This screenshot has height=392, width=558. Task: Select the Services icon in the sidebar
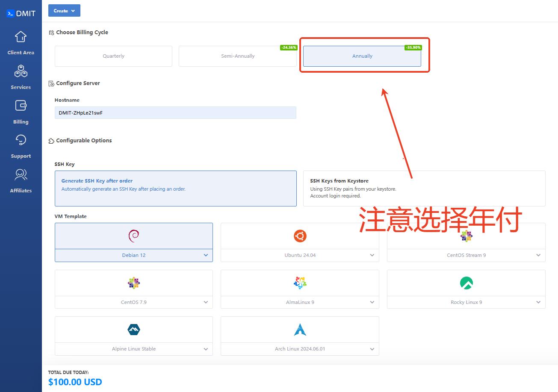point(21,77)
